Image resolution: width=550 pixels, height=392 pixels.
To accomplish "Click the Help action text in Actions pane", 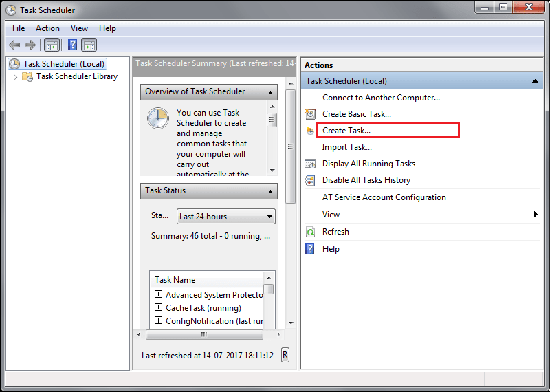I will tap(331, 249).
